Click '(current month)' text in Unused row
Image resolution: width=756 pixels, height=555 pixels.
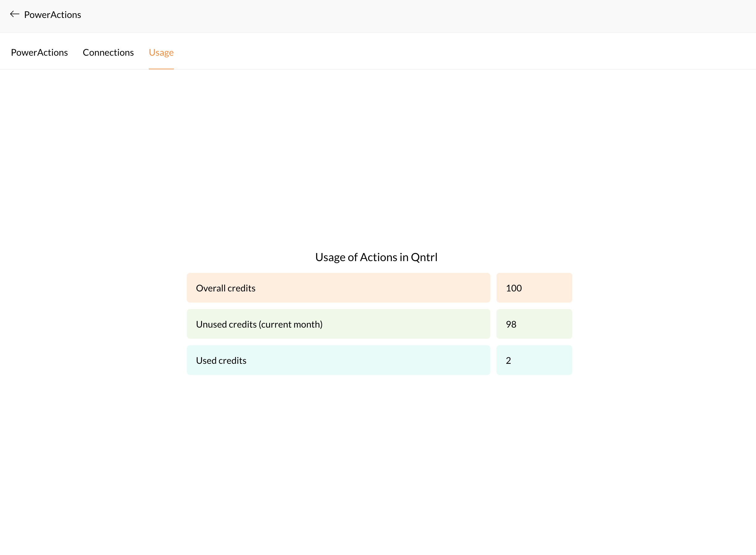tap(290, 325)
